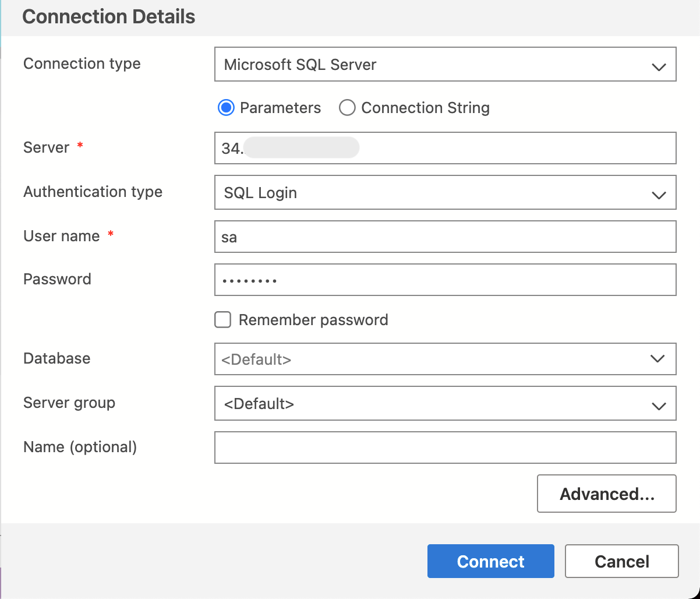Click the optional Name input box

pyautogui.click(x=446, y=447)
